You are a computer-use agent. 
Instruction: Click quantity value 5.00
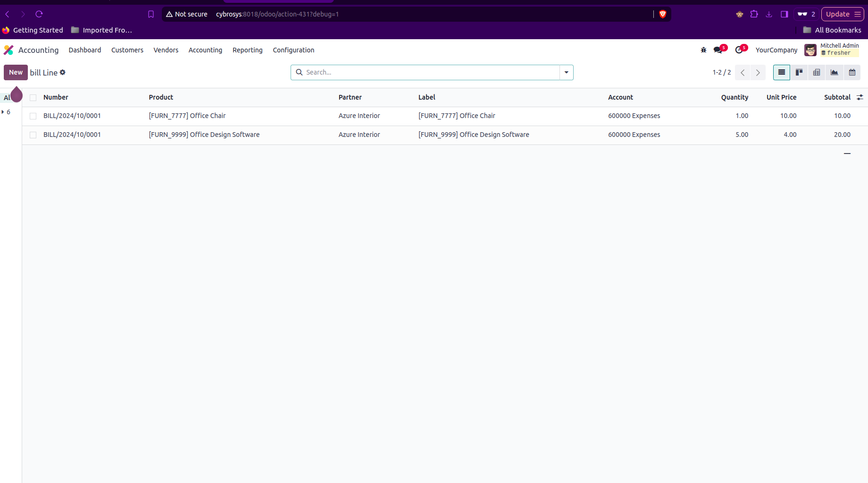point(742,135)
